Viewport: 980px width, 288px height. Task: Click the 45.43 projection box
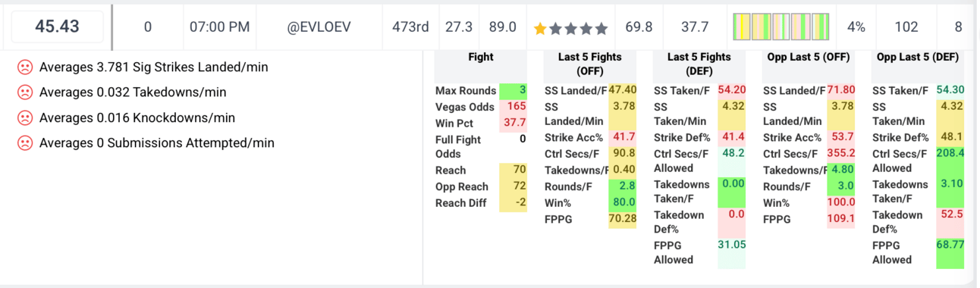58,27
